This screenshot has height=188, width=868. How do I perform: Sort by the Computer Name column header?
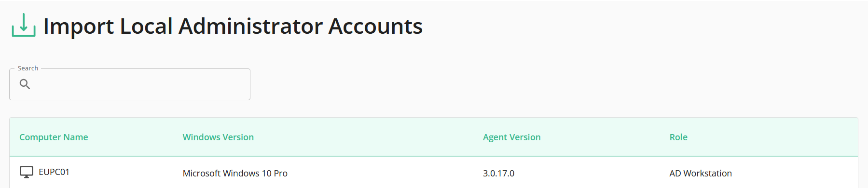[x=54, y=137]
